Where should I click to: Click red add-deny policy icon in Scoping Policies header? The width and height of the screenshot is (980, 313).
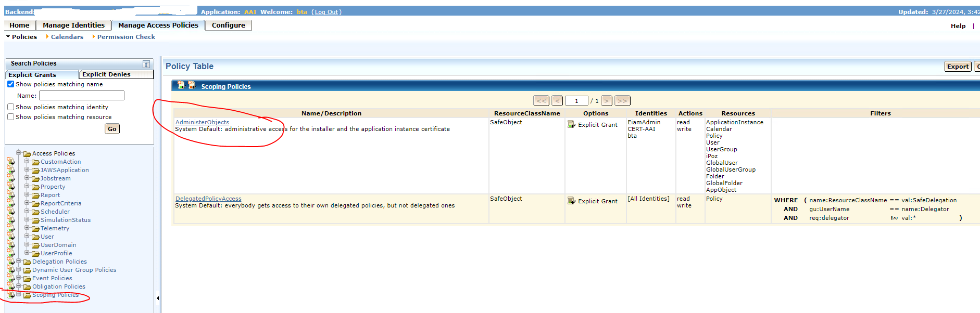[192, 85]
